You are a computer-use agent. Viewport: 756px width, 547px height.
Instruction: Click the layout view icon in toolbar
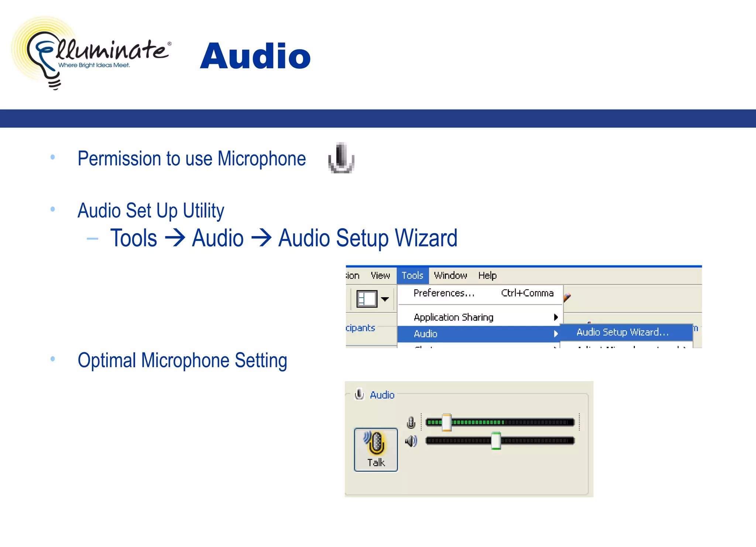[367, 299]
